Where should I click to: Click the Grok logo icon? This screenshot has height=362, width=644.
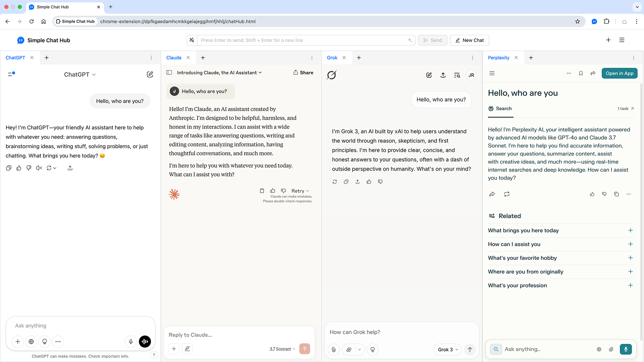tap(331, 75)
